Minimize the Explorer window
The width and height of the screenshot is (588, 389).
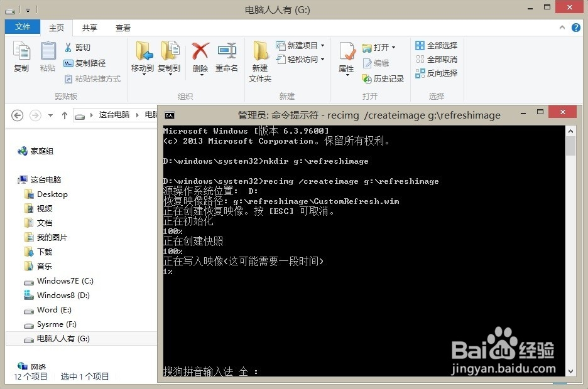click(x=530, y=8)
